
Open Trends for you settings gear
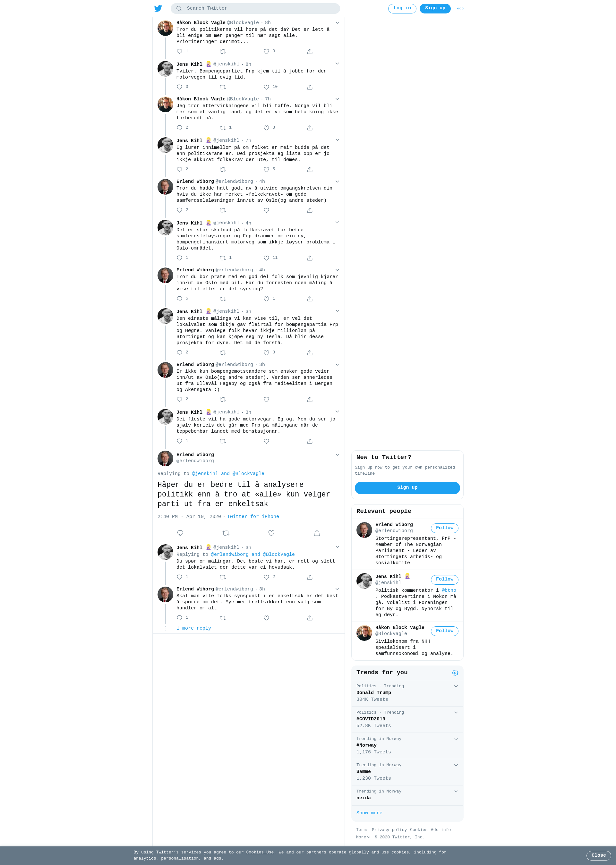(455, 673)
